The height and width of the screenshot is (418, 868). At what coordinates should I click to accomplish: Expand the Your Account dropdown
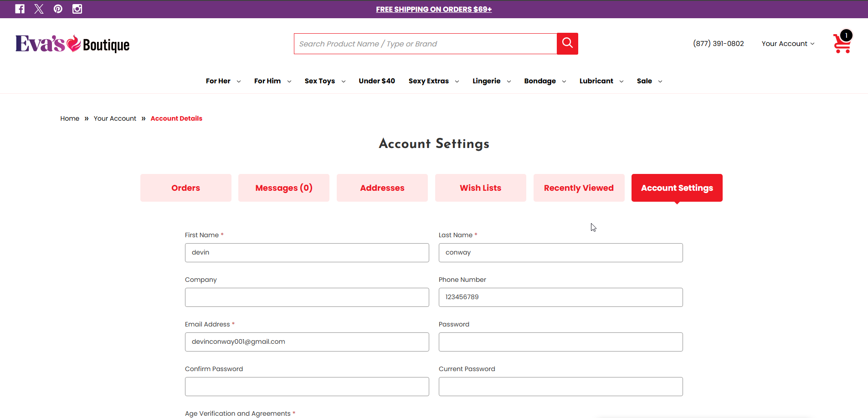tap(788, 44)
